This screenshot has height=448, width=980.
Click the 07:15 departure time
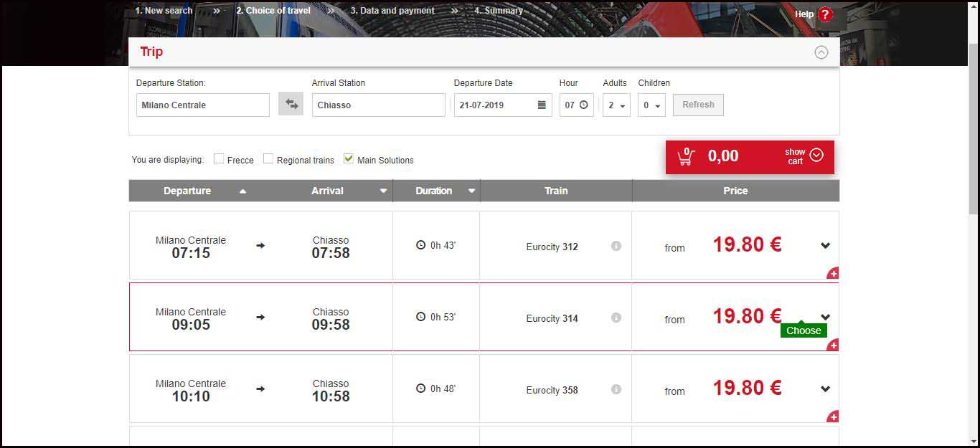pos(191,253)
